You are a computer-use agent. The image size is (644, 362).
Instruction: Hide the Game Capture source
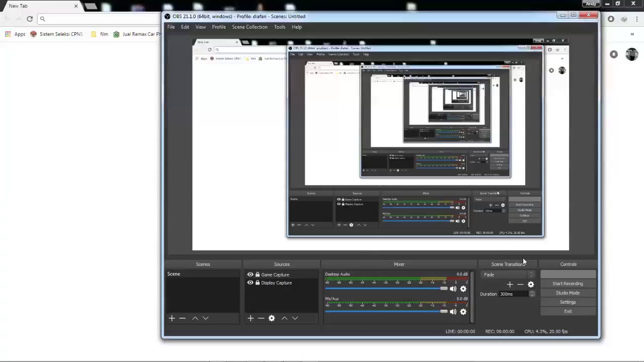(x=250, y=275)
